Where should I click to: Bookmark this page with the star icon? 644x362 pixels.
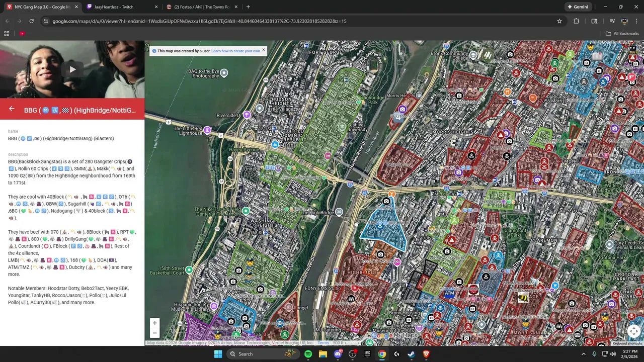[x=559, y=21]
